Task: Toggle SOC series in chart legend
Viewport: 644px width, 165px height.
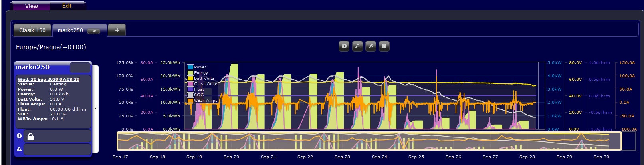Action: 190,95
